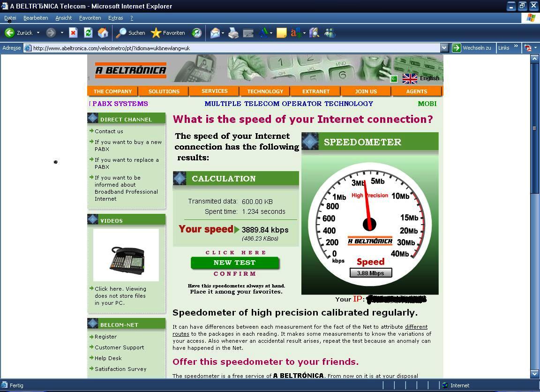
Task: Open the JOIN US navigation tab
Action: pos(366,91)
